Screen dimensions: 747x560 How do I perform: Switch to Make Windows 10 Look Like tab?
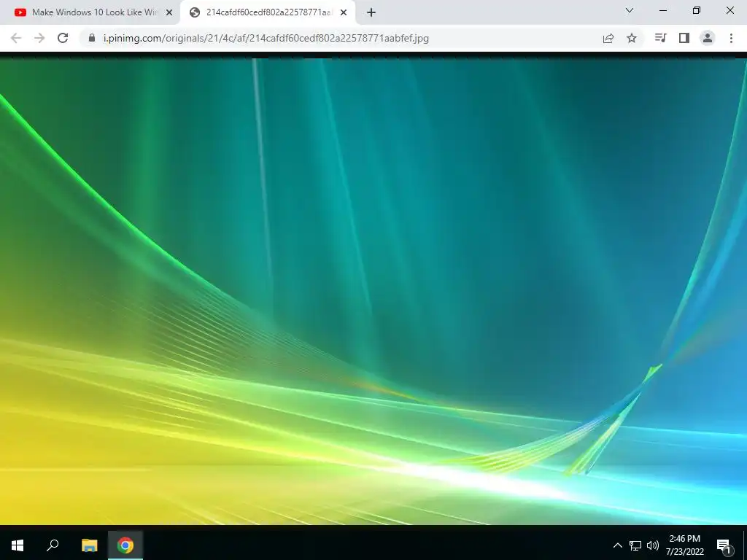[90, 12]
